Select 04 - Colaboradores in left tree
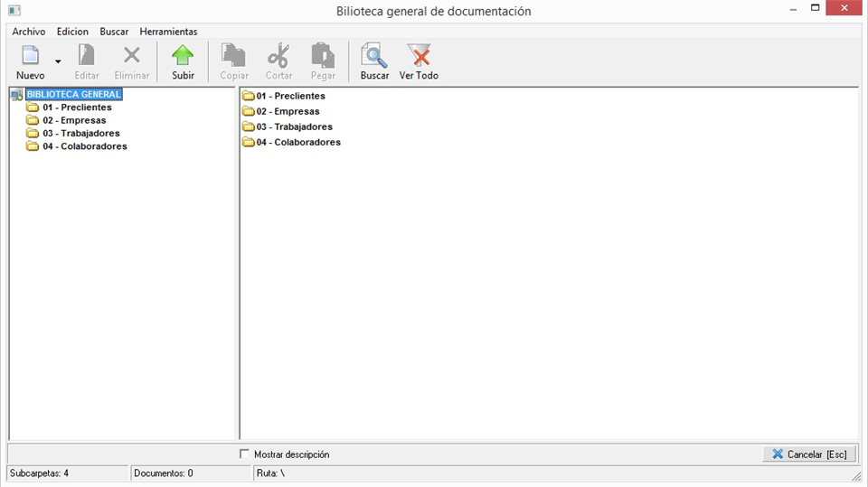This screenshot has width=868, height=487. pos(84,146)
